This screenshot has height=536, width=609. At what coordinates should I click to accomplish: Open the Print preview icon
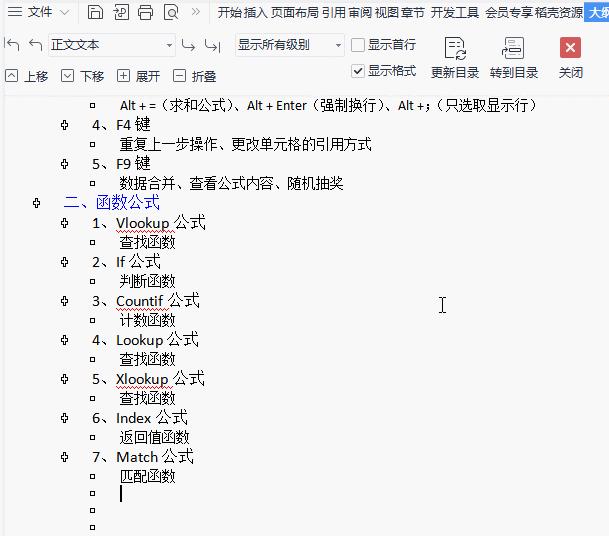point(171,12)
